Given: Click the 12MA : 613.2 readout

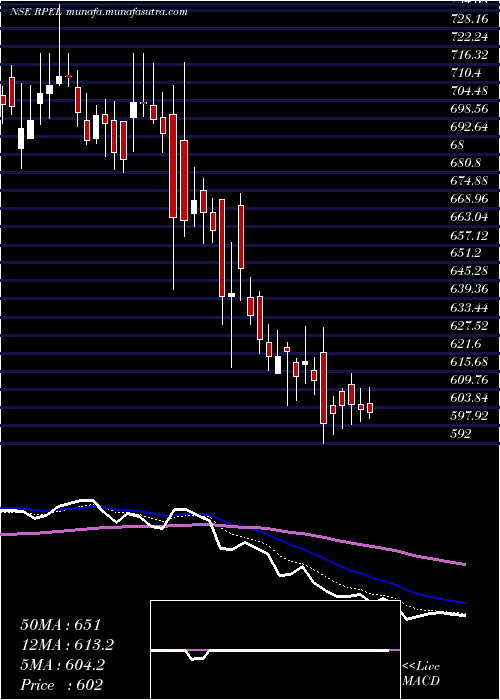Looking at the screenshot, I should (67, 645).
